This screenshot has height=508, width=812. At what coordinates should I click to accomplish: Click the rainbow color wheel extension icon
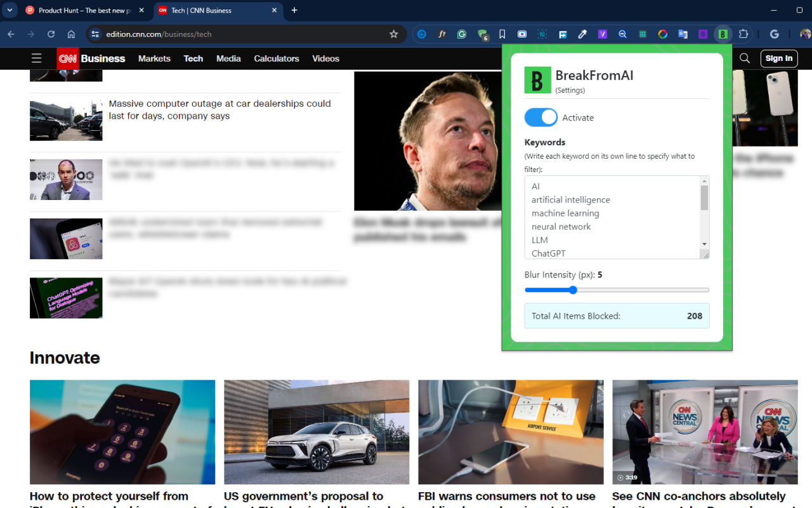(663, 34)
